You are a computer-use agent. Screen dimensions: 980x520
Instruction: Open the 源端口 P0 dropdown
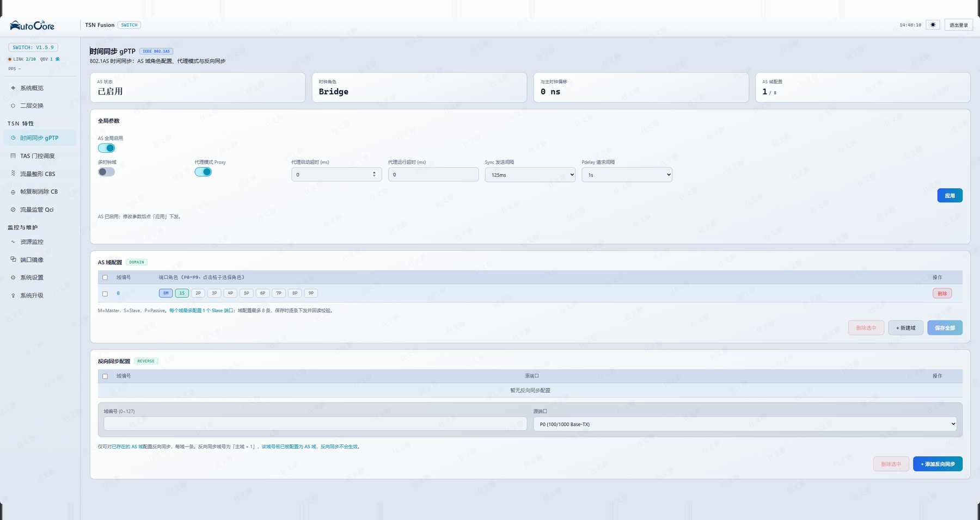point(745,424)
